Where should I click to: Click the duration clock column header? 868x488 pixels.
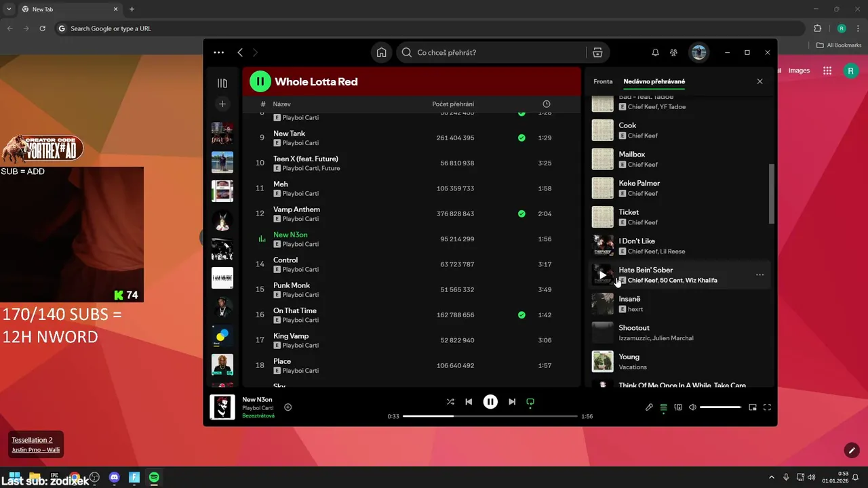[x=547, y=104]
